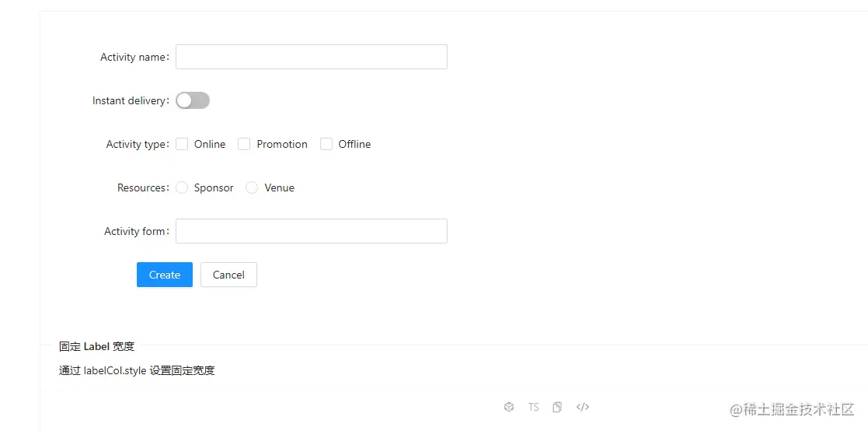Check the Online activity type checkbox
The width and height of the screenshot is (868, 431).
point(183,144)
